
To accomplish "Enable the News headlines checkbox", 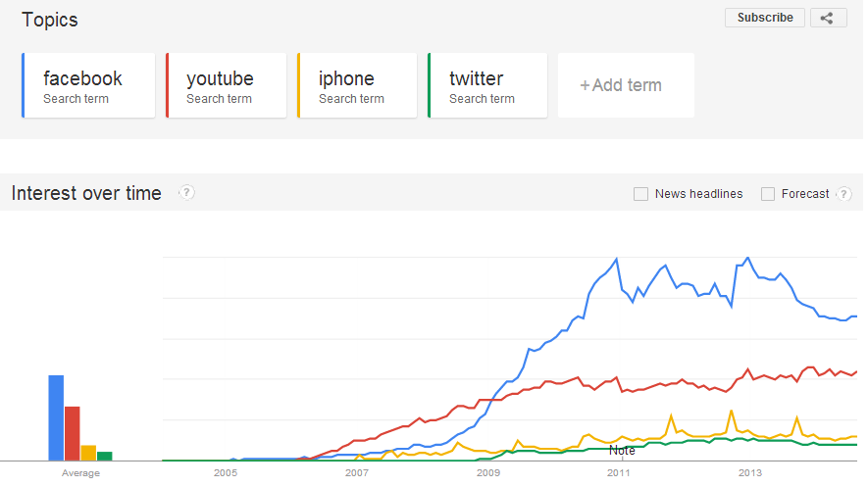I will coord(640,194).
